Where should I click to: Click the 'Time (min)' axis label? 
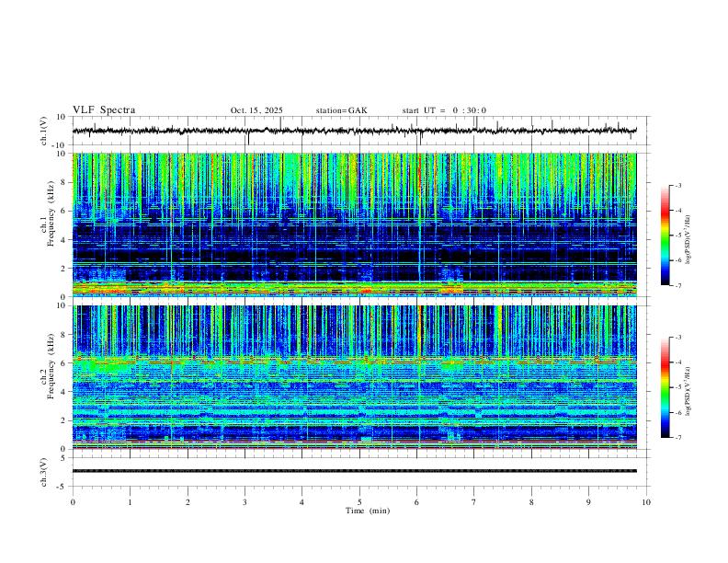[368, 511]
